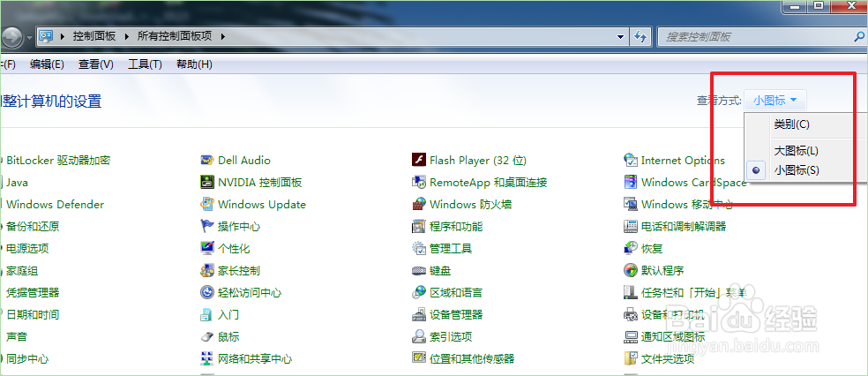Click the 管理工具 gear icon

tap(418, 249)
